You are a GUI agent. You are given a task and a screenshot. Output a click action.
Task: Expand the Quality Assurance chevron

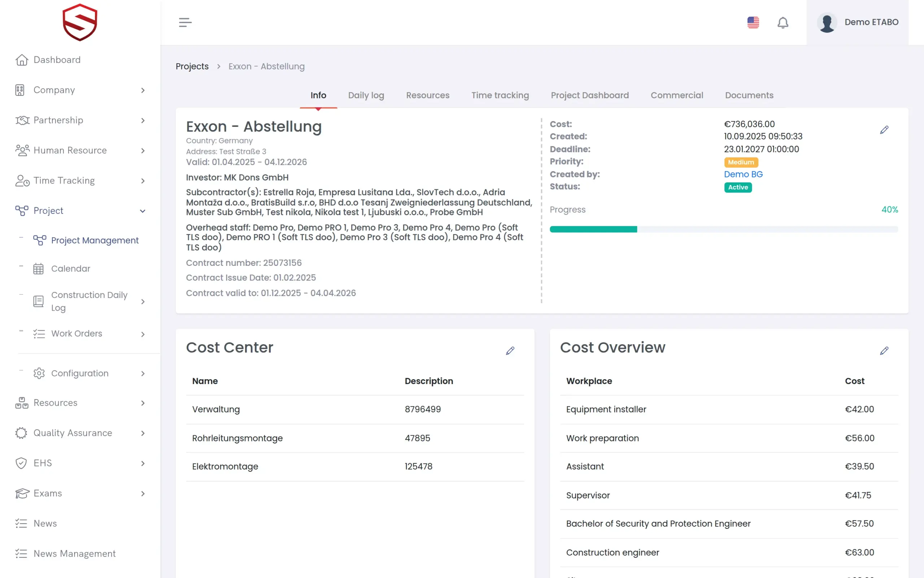[143, 433]
